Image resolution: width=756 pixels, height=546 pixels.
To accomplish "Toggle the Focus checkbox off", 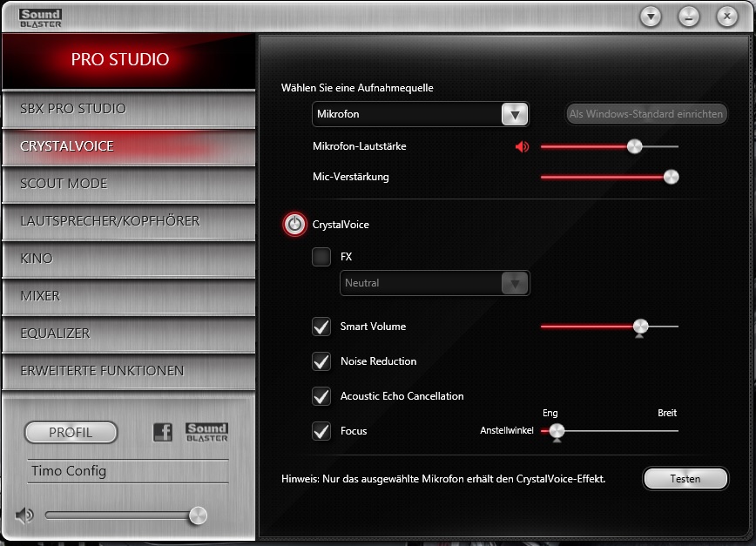I will [x=321, y=431].
